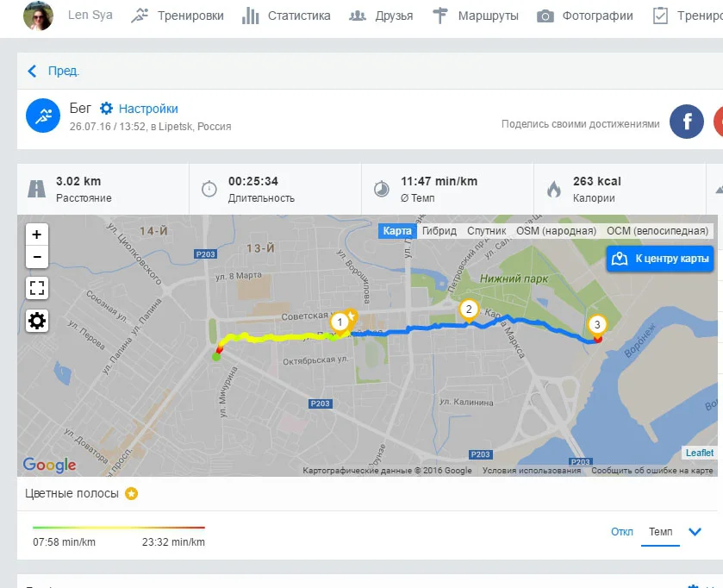Screen dimensions: 723x588
Task: Switch to Гибрид map layer
Action: 439,231
